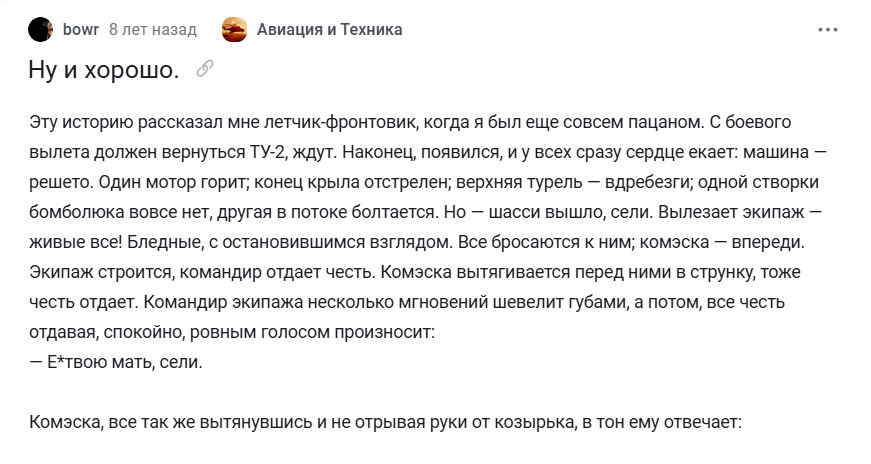Click the words 'честь отдает. Командир экипажа'

click(166, 302)
